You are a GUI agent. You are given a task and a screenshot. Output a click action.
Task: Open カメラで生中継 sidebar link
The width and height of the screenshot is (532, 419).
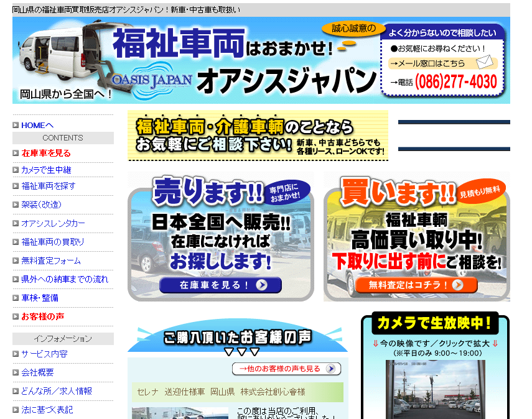46,170
